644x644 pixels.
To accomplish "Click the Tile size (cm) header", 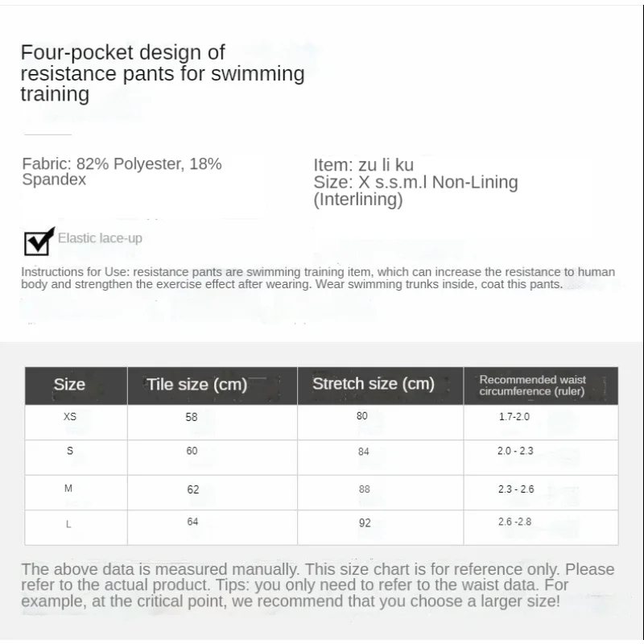I will click(213, 386).
